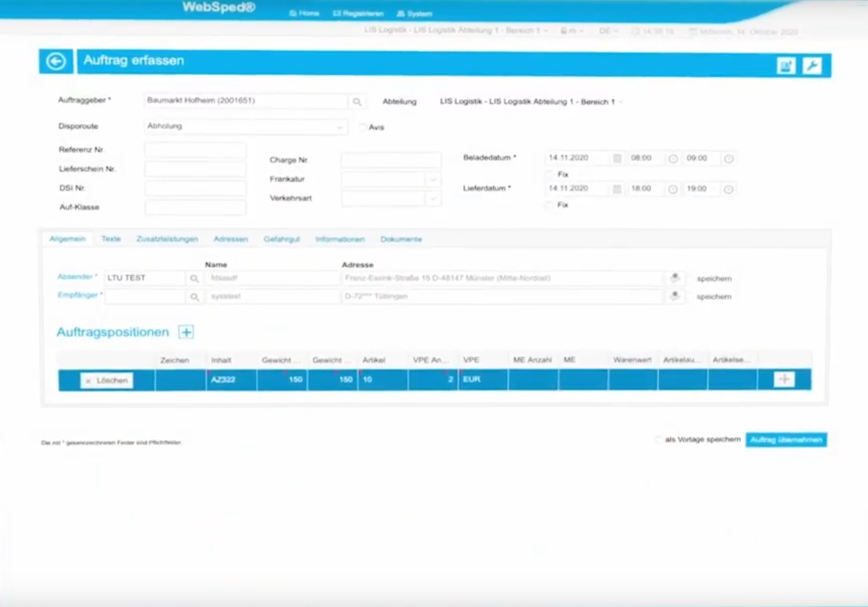This screenshot has height=607, width=868.
Task: Open the System menu
Action: click(x=414, y=13)
